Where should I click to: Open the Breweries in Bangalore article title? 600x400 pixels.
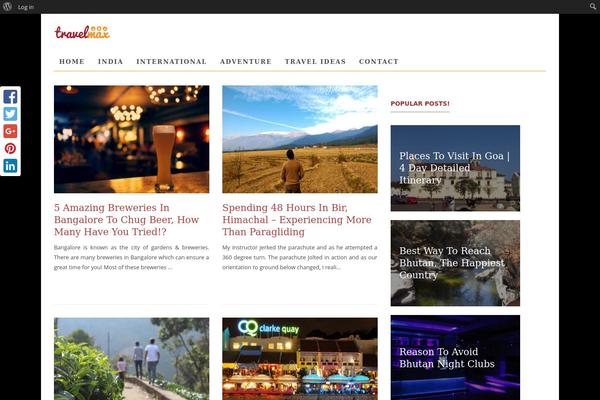[127, 220]
